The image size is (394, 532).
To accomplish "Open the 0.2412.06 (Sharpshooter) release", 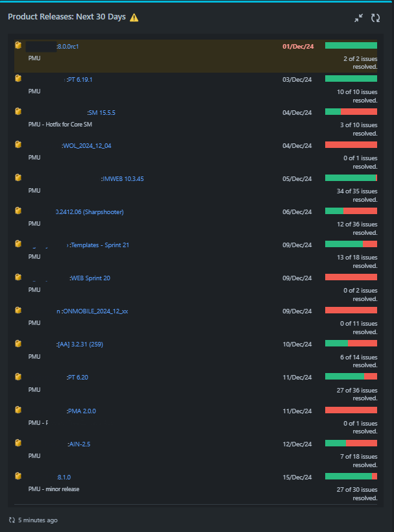I will [x=90, y=212].
